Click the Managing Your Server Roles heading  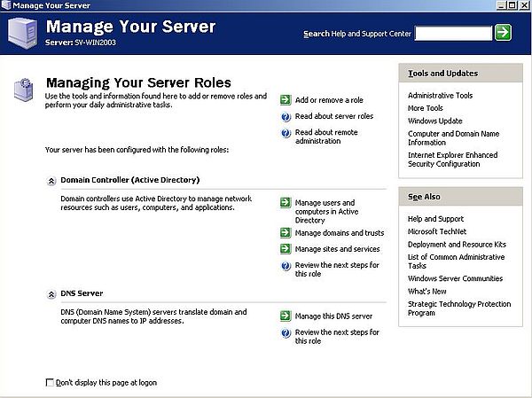coord(138,82)
